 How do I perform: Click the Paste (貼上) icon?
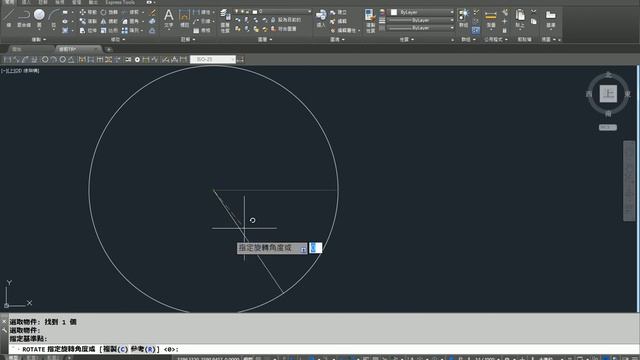(520, 18)
